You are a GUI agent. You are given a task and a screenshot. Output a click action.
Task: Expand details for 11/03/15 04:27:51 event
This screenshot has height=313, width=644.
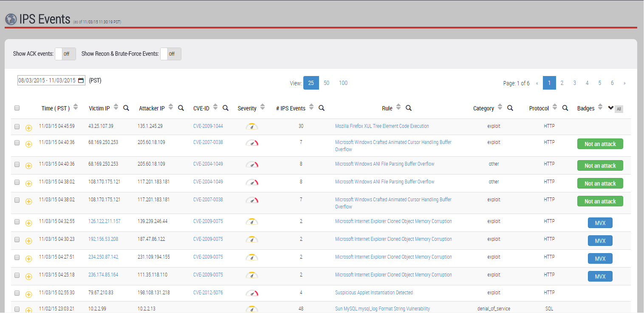tap(29, 259)
